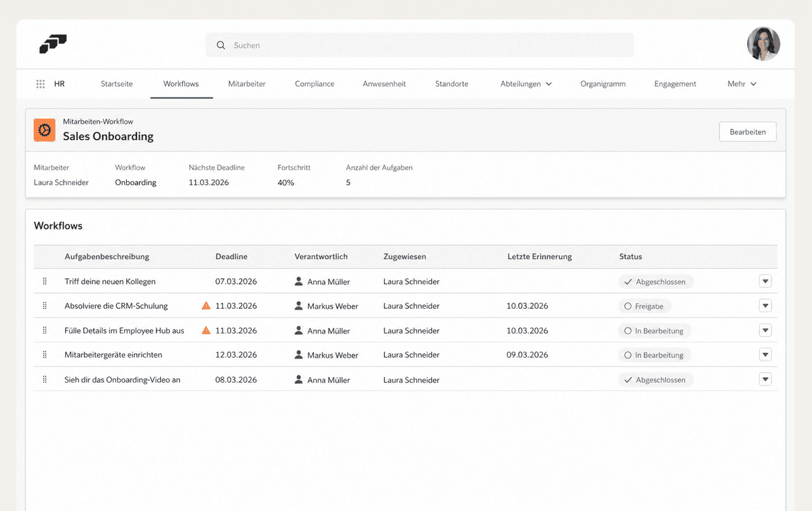The height and width of the screenshot is (511, 812).
Task: Sort by the Deadline column header
Action: [x=232, y=257]
